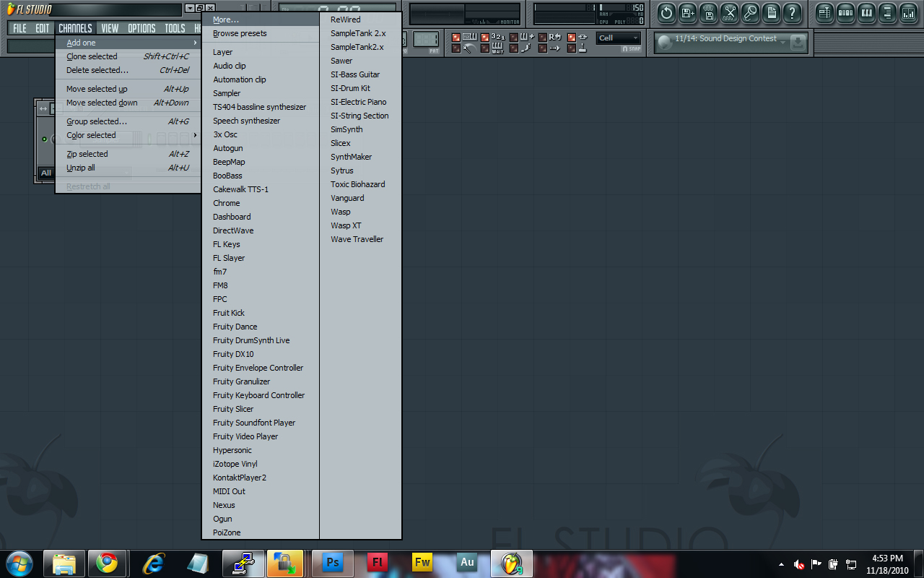Click the Undo icon in the toolbar

pos(666,12)
